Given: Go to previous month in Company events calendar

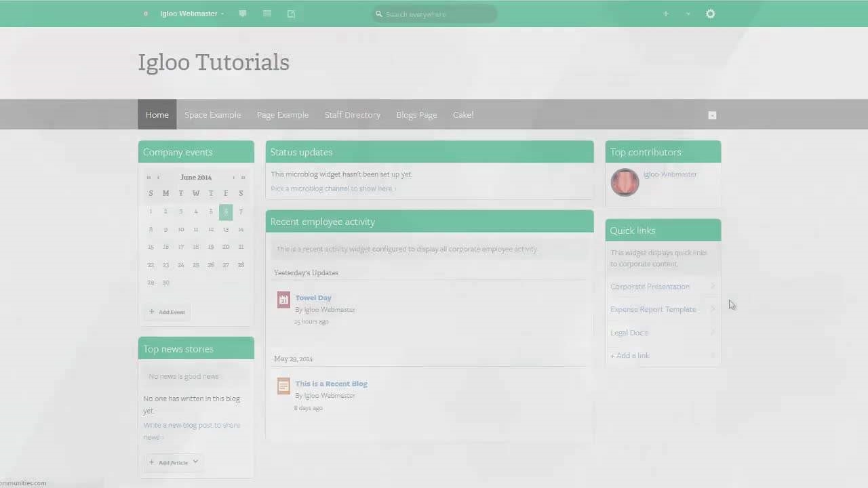Looking at the screenshot, I should click(x=159, y=178).
